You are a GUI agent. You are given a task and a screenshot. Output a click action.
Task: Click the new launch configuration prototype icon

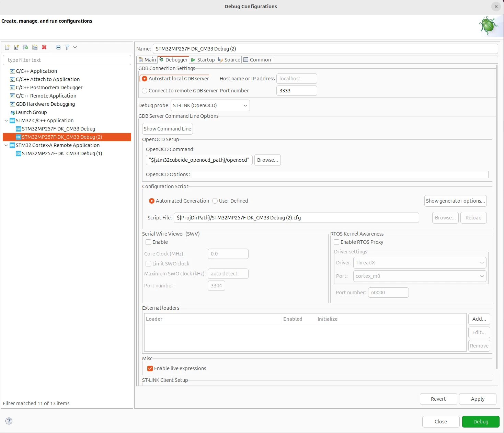coord(16,47)
